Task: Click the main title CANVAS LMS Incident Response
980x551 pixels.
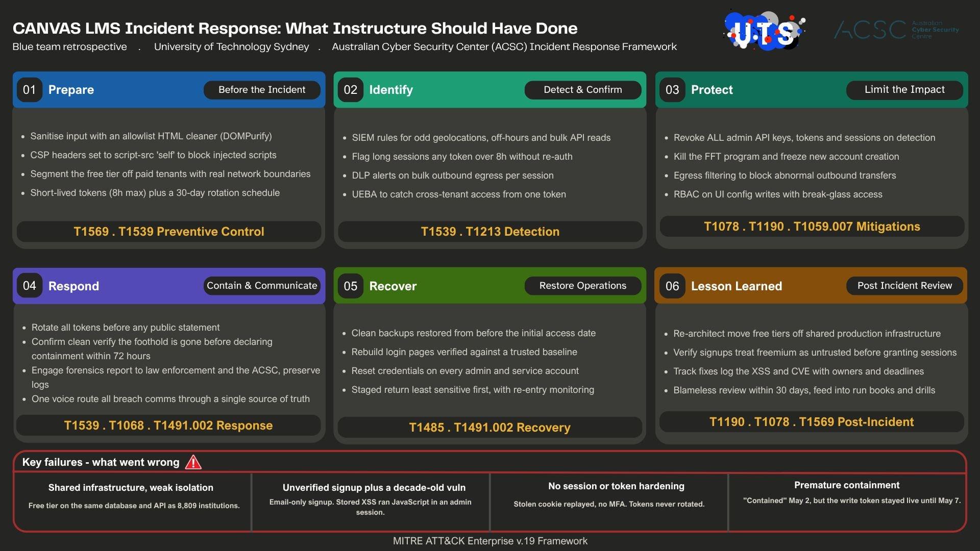Action: pyautogui.click(x=295, y=28)
